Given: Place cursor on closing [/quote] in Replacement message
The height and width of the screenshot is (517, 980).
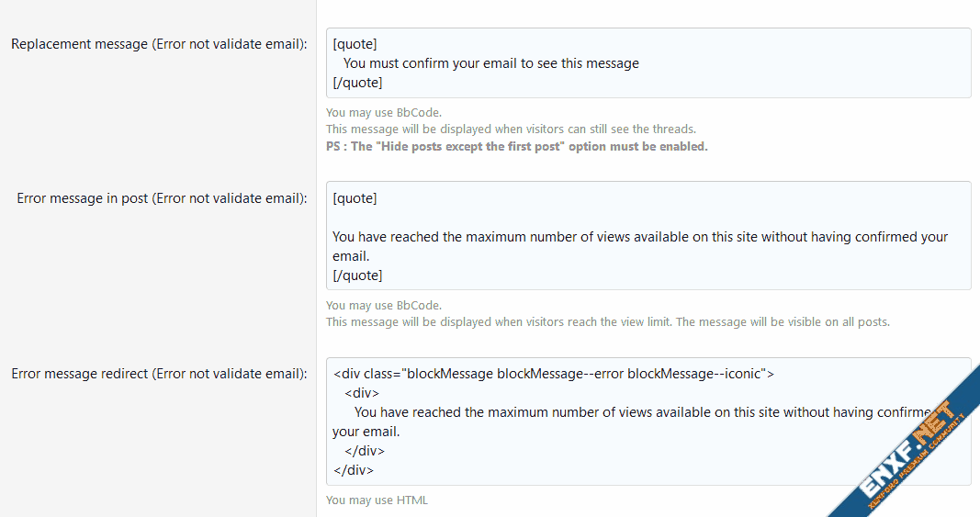Looking at the screenshot, I should (x=357, y=83).
